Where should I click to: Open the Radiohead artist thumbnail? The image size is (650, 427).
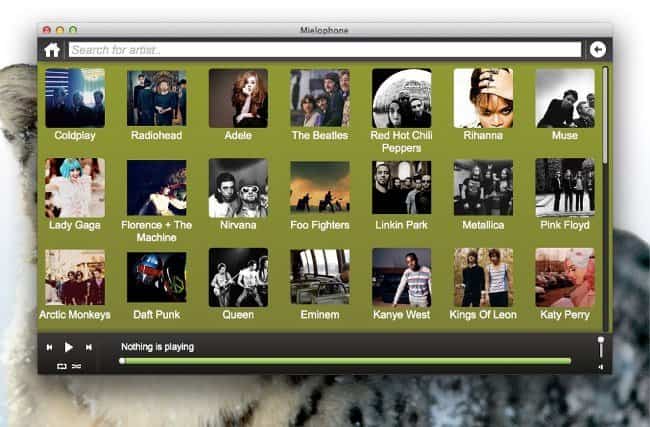(157, 98)
